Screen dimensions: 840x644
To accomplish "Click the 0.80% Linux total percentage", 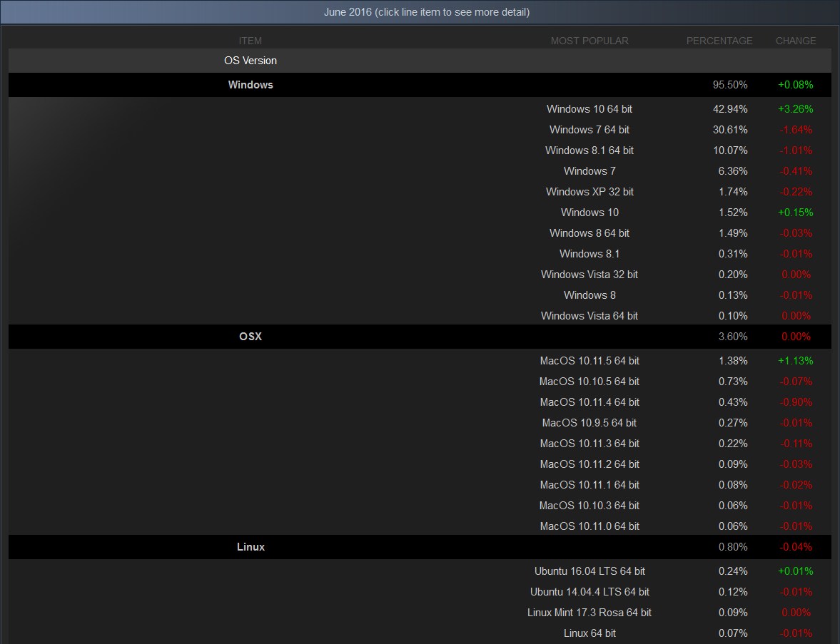I will [733, 546].
